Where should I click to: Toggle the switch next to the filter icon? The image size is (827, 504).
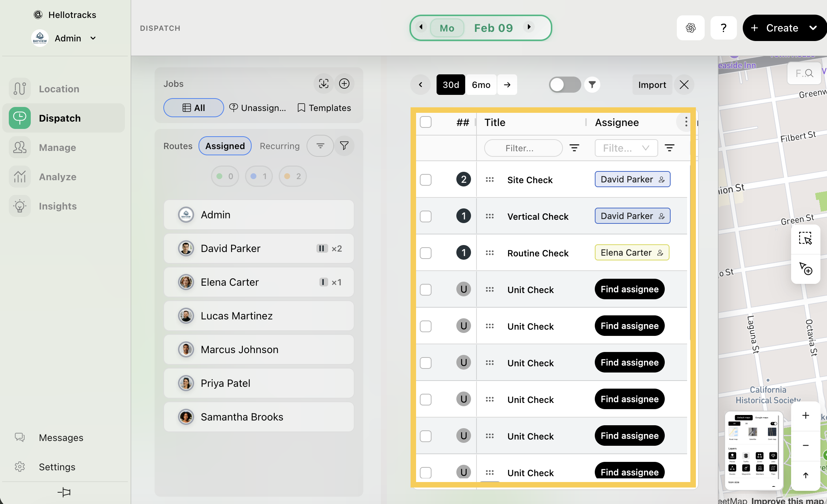pyautogui.click(x=564, y=85)
